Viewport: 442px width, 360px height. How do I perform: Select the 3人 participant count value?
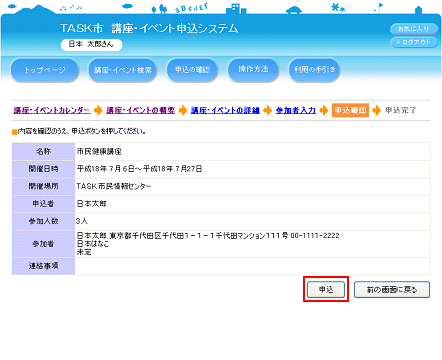(82, 221)
